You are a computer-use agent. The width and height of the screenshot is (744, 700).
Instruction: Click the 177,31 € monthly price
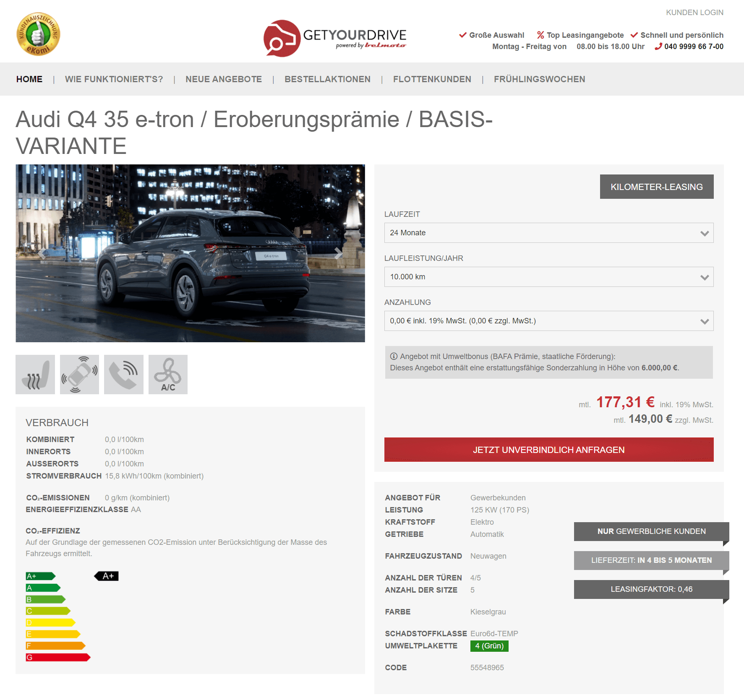coord(625,402)
